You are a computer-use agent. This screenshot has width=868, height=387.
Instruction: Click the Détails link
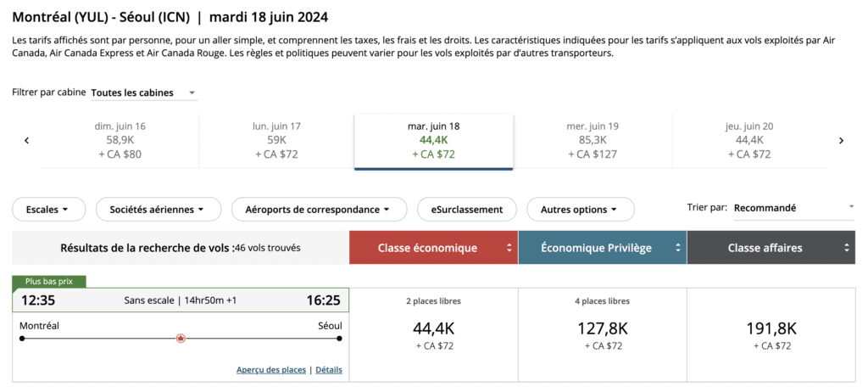tap(329, 370)
